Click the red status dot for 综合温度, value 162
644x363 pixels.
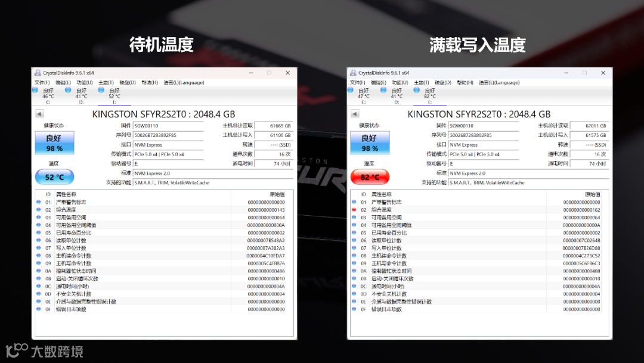click(x=354, y=210)
